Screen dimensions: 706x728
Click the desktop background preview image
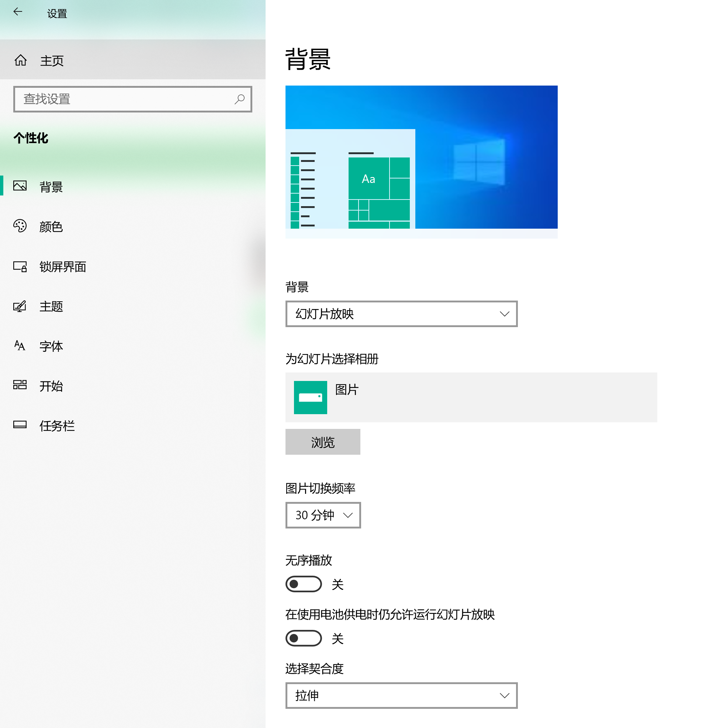point(421,162)
